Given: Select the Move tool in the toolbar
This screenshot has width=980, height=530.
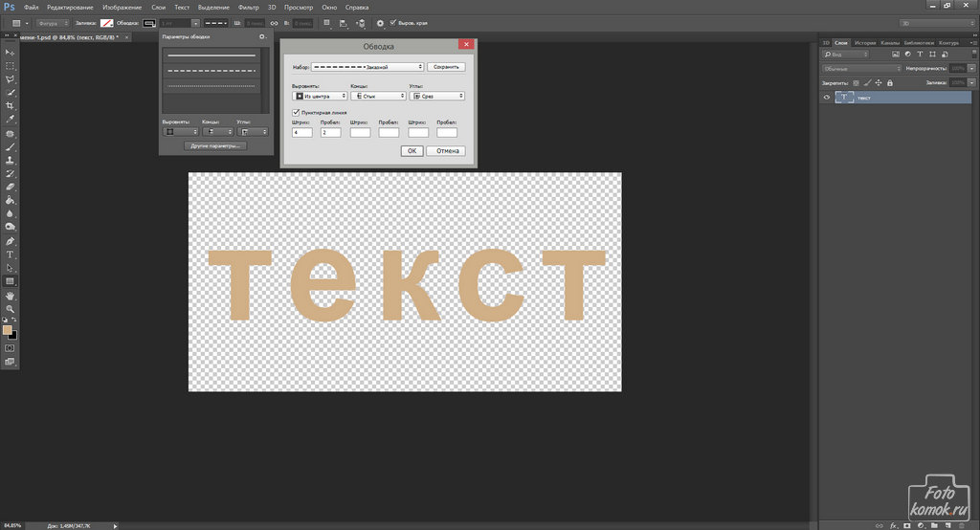Looking at the screenshot, I should click(11, 52).
